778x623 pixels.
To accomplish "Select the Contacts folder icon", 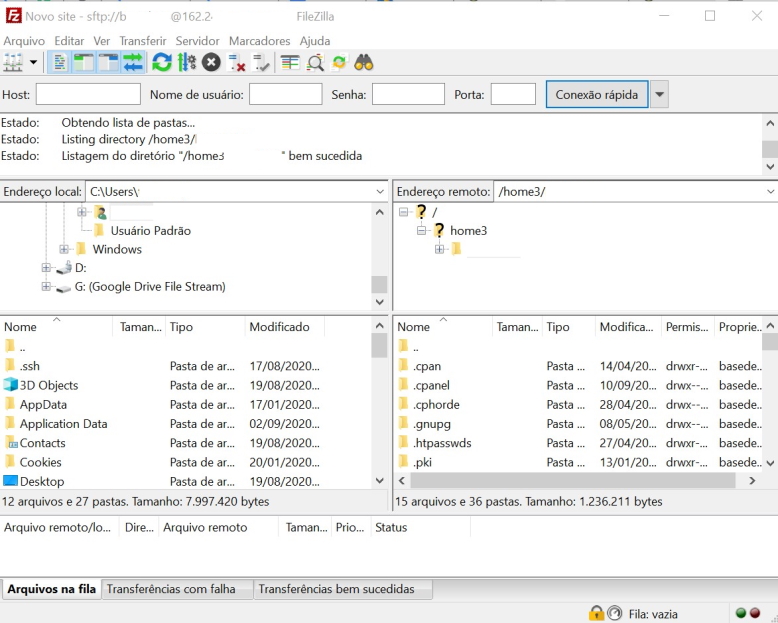I will [10, 443].
